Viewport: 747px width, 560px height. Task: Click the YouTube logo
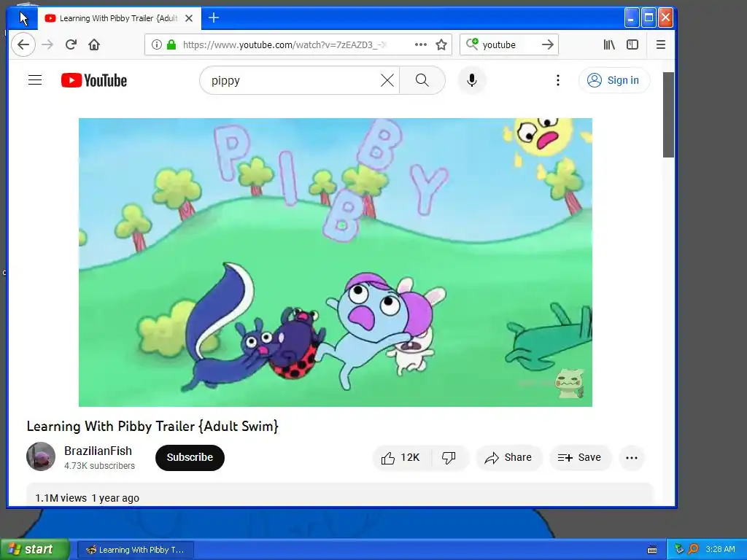(x=94, y=80)
